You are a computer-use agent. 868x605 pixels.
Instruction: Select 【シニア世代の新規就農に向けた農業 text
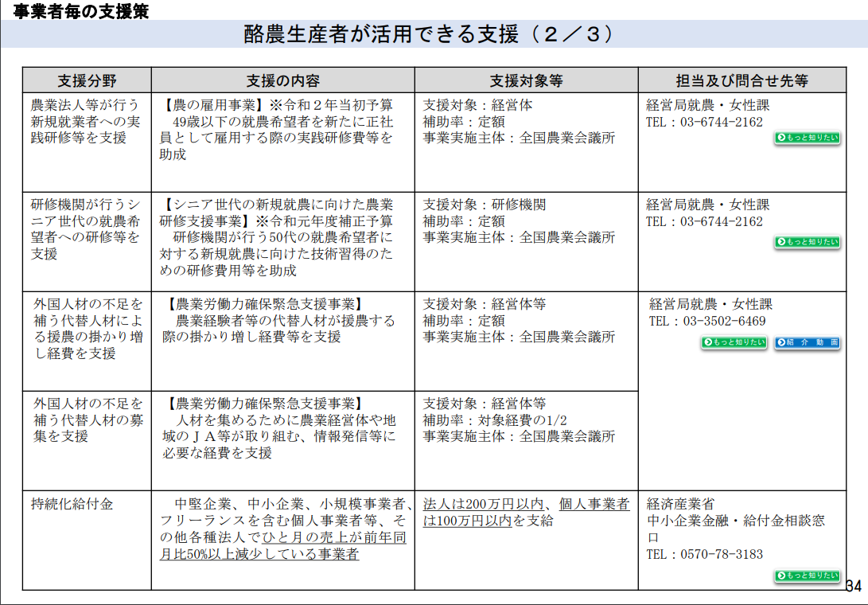[x=277, y=205]
